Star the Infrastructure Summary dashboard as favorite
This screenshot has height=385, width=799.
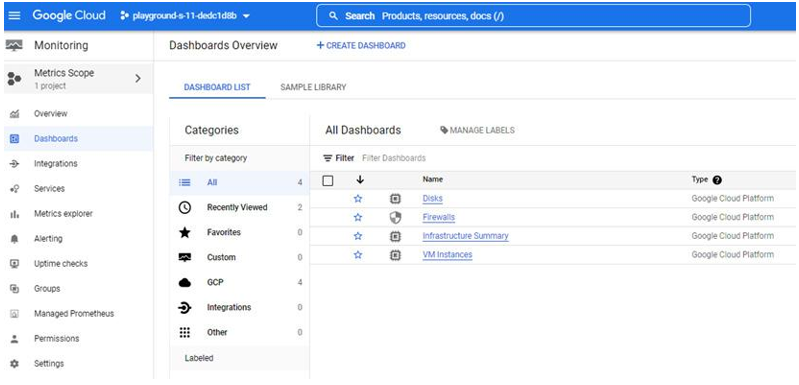click(358, 236)
